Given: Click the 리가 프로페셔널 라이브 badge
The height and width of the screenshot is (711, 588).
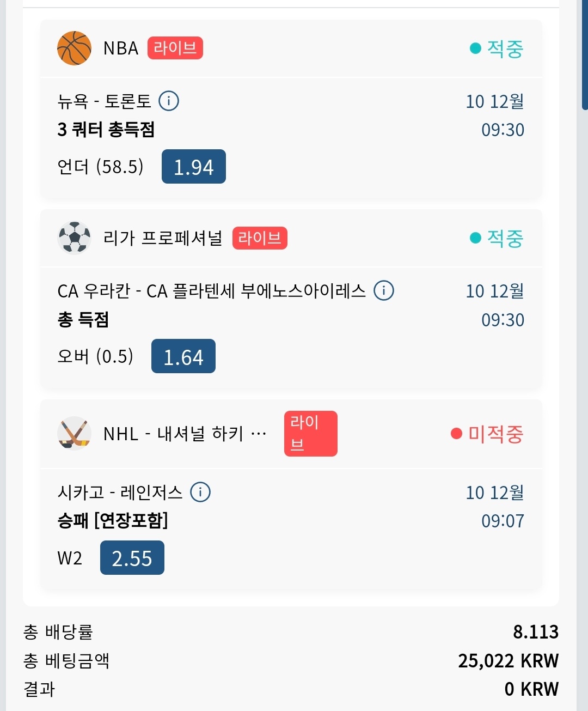Looking at the screenshot, I should click(260, 238).
